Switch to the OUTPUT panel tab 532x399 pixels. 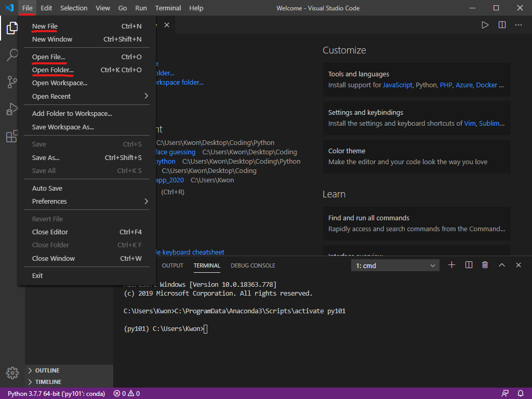(x=172, y=265)
